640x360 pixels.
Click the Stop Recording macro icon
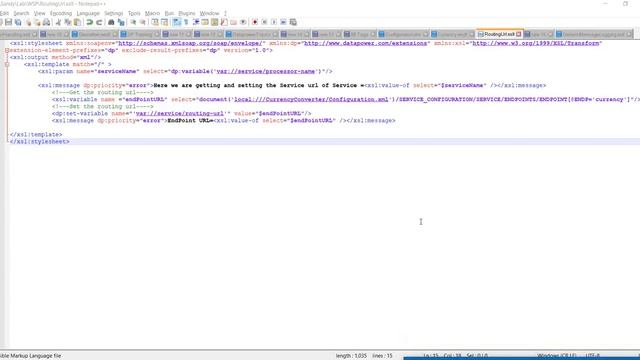(264, 22)
